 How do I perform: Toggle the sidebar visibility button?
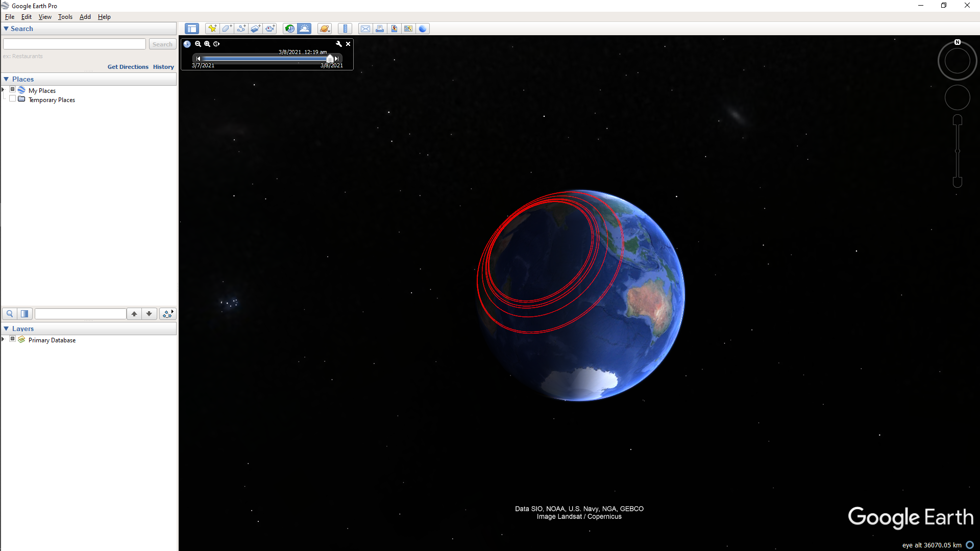point(192,29)
